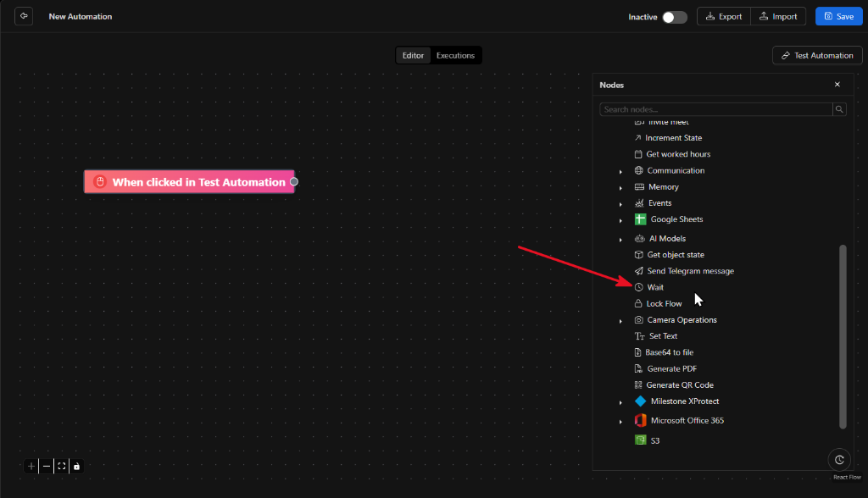Click the Events chart icon
This screenshot has height=498, width=868.
pos(639,203)
